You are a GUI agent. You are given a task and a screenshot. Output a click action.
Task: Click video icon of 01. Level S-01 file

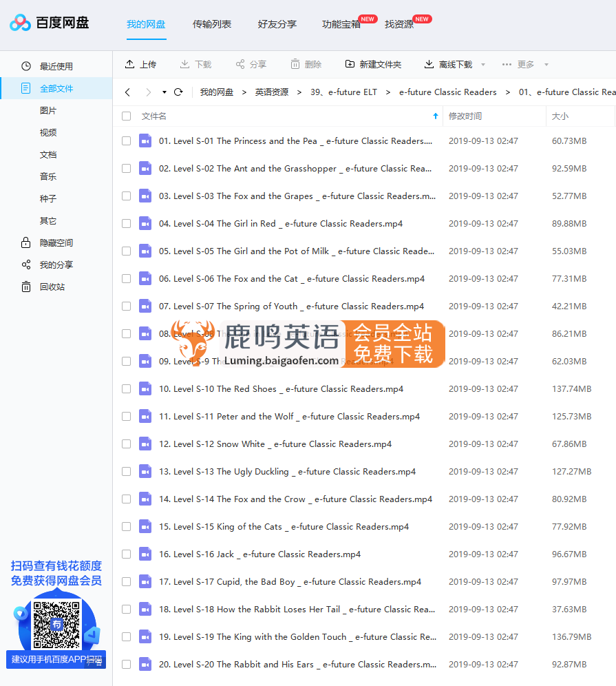(145, 141)
